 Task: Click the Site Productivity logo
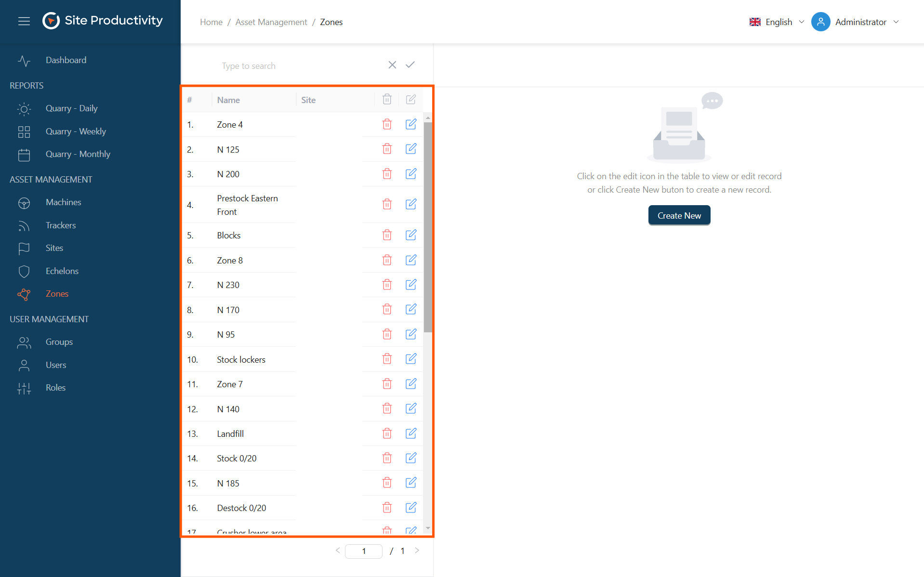tap(103, 21)
